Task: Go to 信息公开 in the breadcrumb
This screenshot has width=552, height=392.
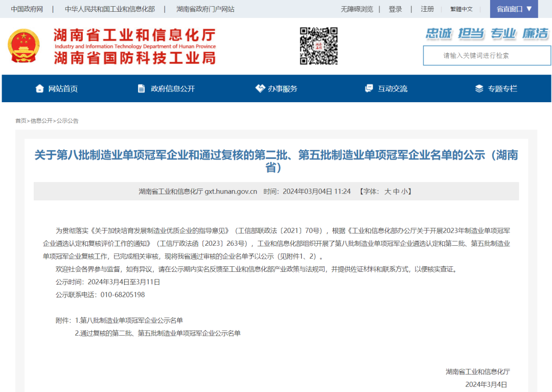Action: tap(41, 121)
